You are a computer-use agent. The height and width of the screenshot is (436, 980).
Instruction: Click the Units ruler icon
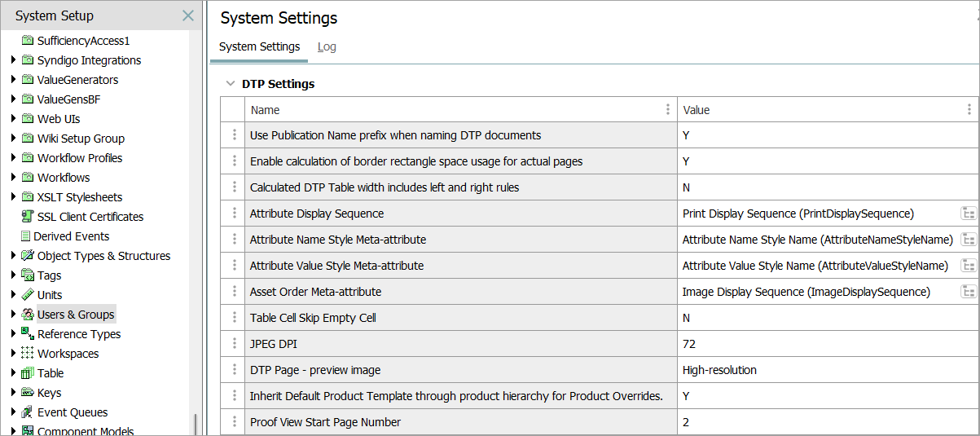coord(28,295)
